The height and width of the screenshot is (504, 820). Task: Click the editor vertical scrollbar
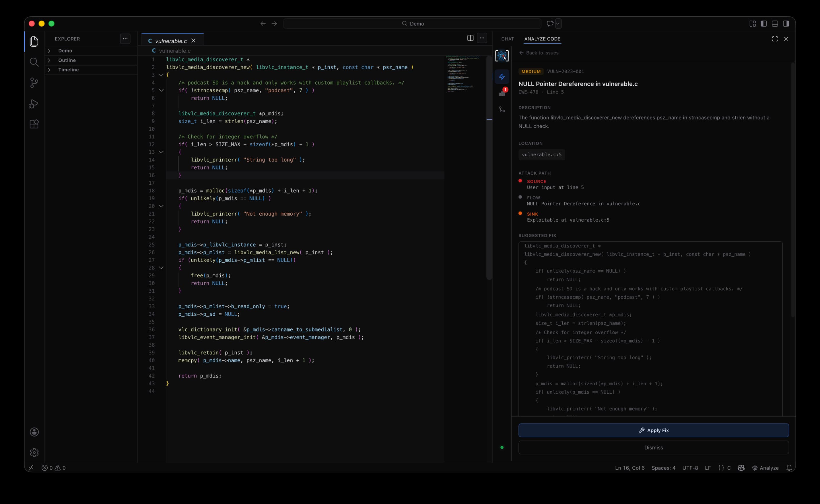489,167
